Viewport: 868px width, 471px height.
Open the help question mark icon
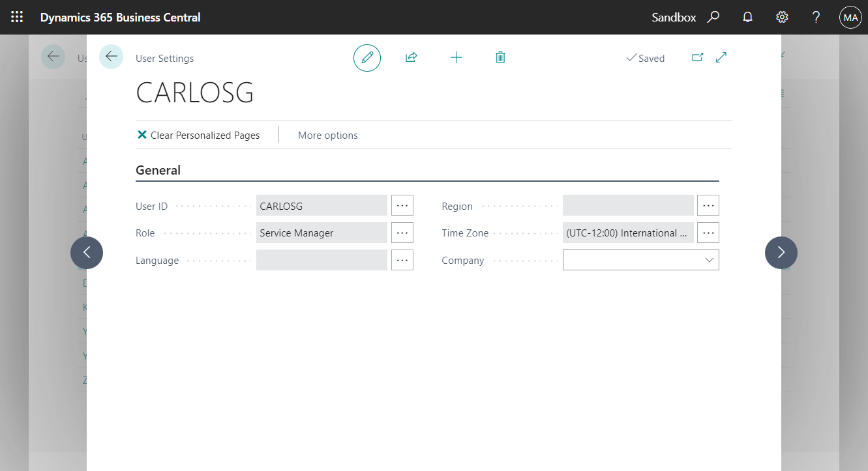816,17
